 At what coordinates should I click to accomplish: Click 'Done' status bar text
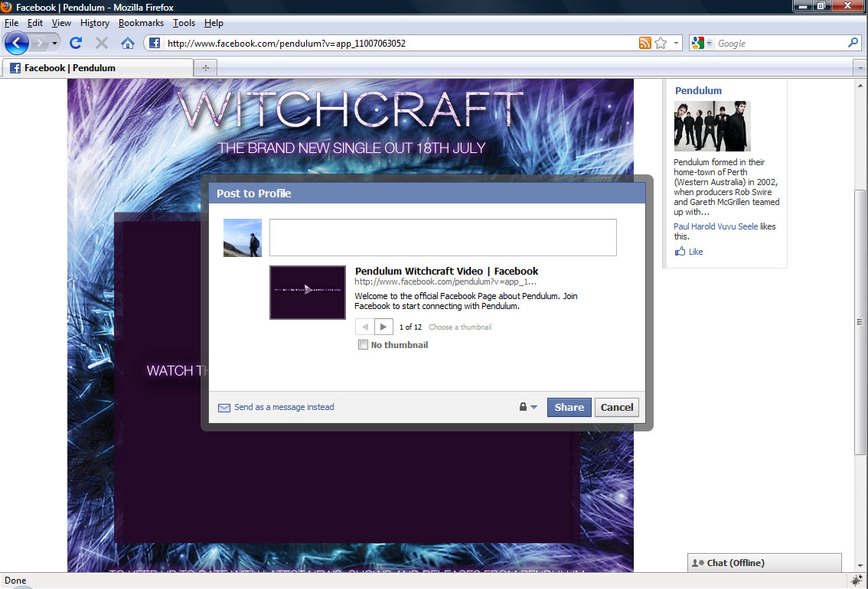[15, 580]
